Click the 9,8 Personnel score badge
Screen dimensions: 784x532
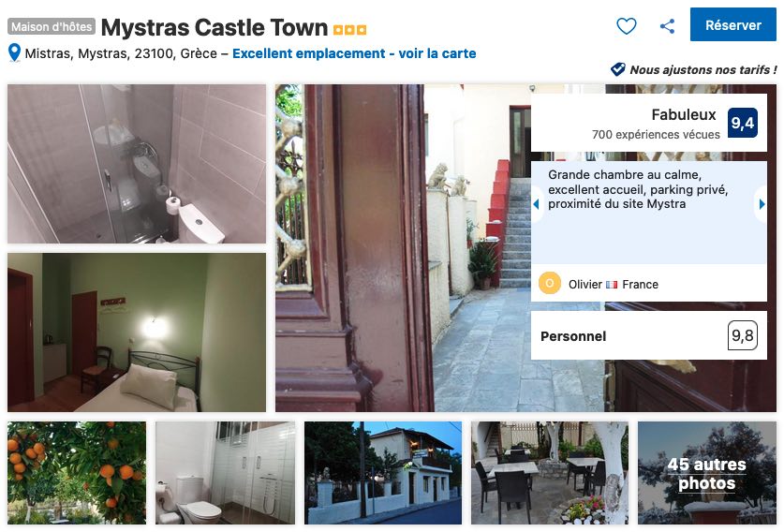pos(742,335)
